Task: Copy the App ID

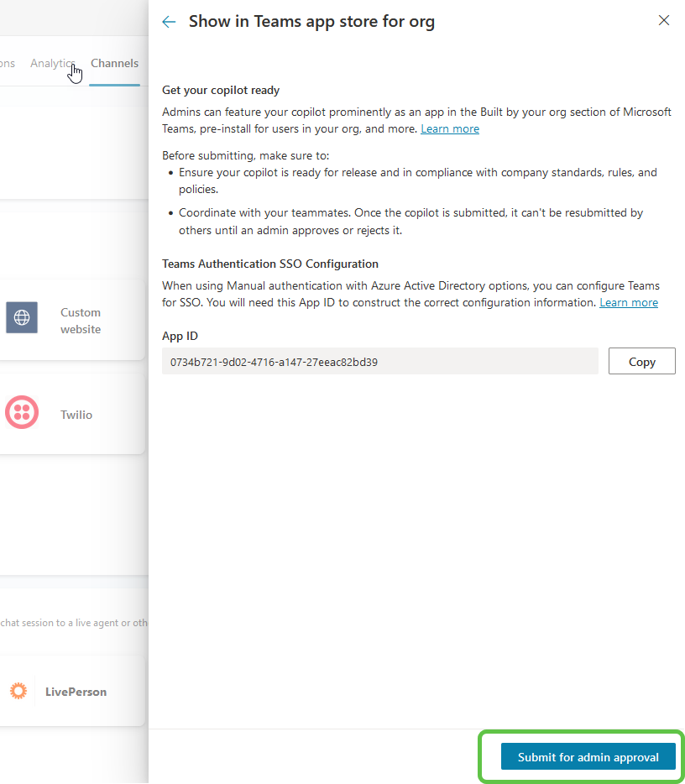Action: pos(641,361)
